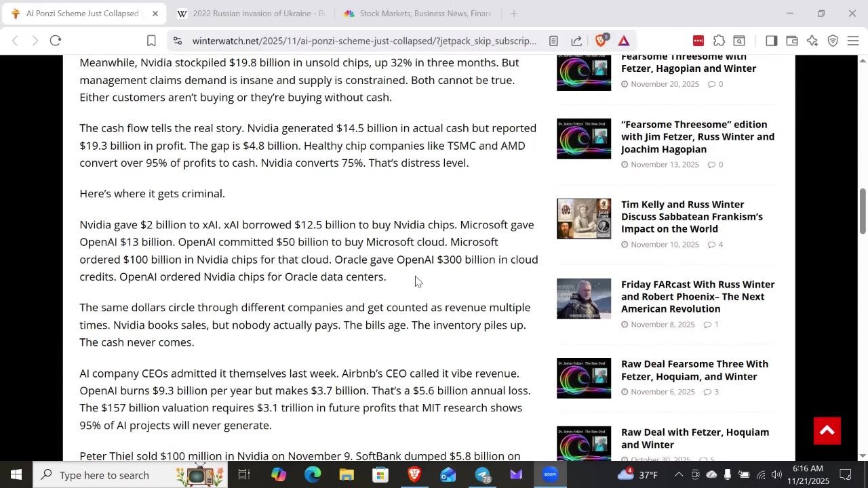Open the extensions puzzle icon
The width and height of the screenshot is (868, 488).
719,41
